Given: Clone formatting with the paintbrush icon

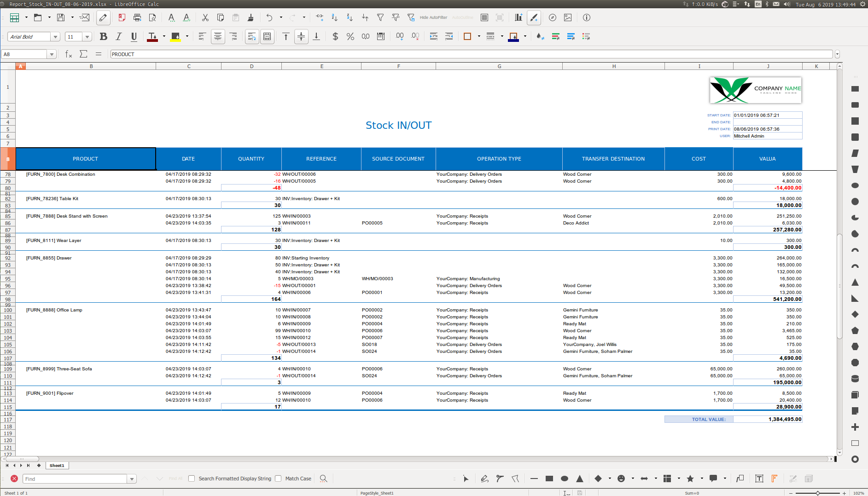Looking at the screenshot, I should 250,17.
